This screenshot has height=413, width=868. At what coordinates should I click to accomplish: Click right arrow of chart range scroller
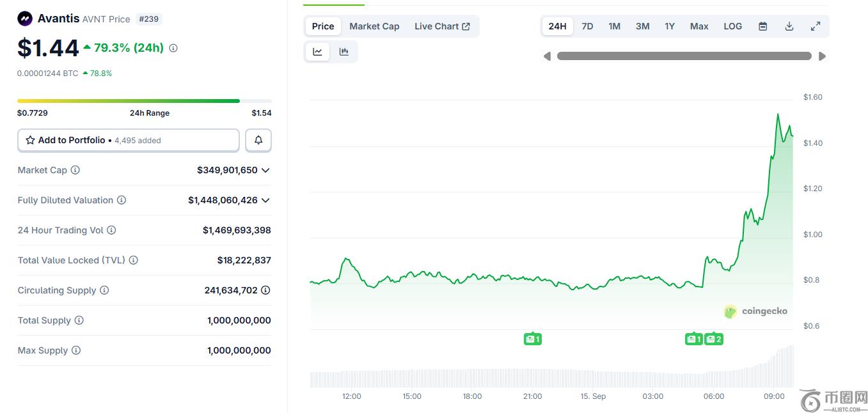pyautogui.click(x=822, y=56)
